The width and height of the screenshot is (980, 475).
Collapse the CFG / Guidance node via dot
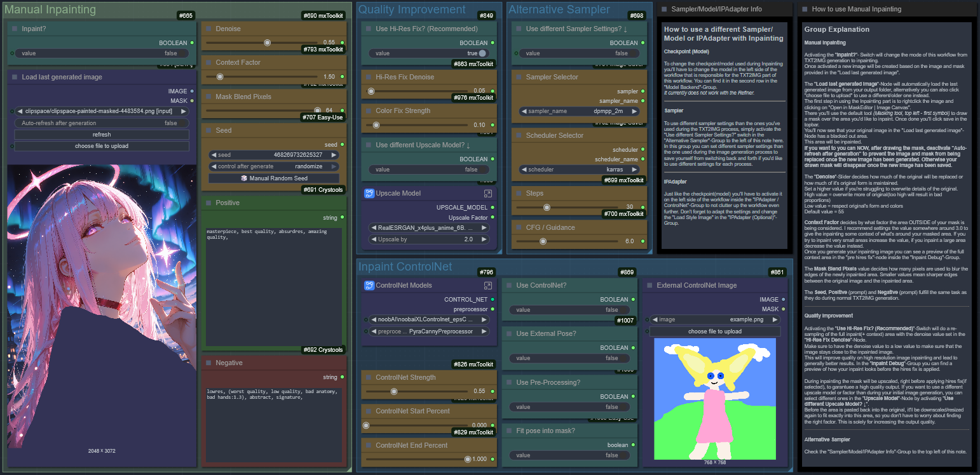(518, 227)
